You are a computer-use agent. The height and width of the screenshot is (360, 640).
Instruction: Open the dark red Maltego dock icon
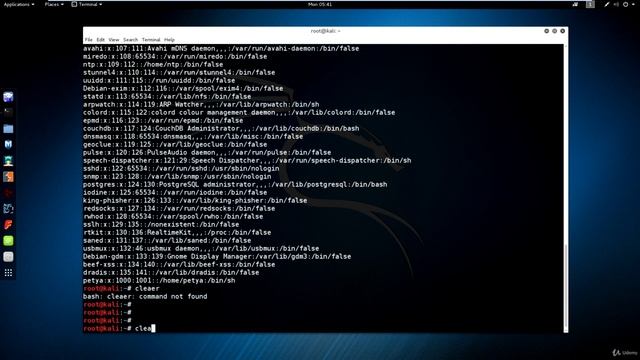click(x=8, y=193)
